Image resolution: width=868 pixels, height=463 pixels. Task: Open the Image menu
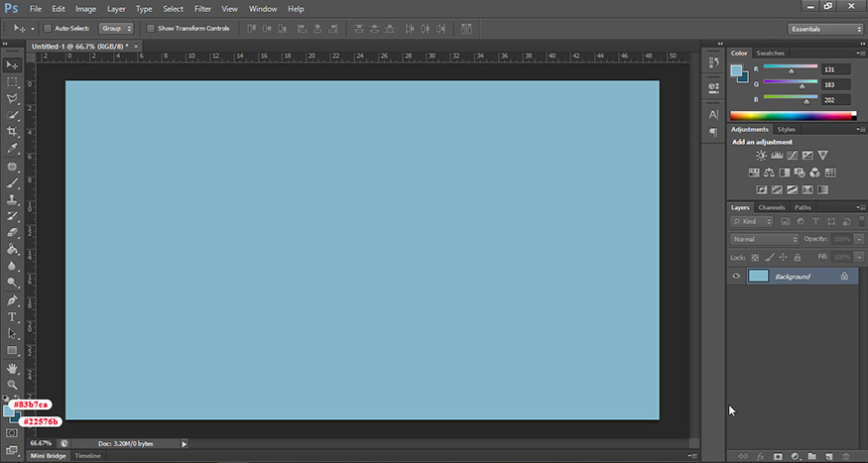click(85, 9)
